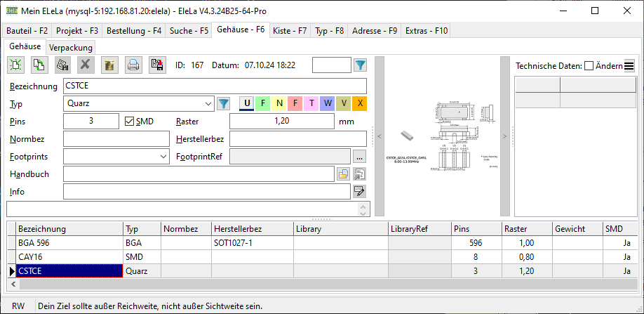Toggle the U category filter button

tap(247, 104)
